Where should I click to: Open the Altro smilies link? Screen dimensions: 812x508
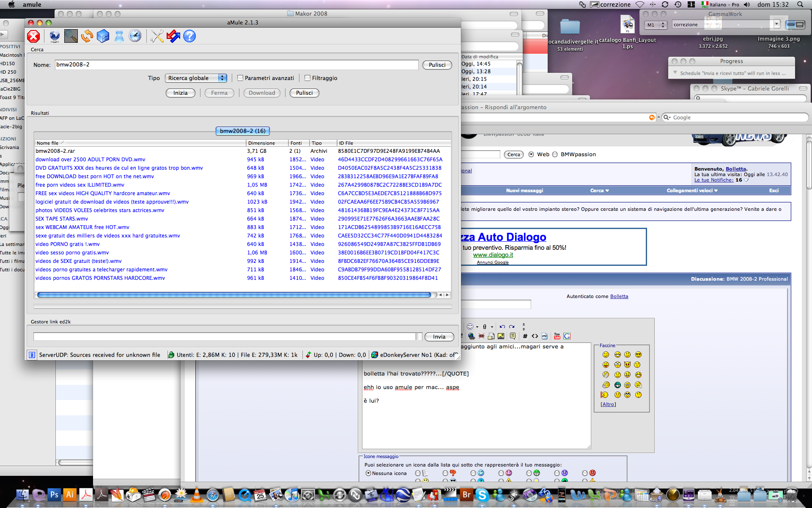(x=608, y=404)
